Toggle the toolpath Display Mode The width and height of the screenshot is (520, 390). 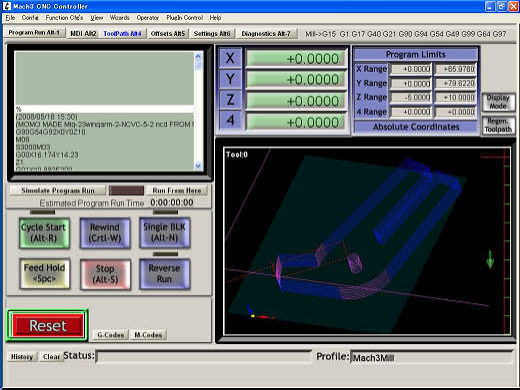pos(498,102)
